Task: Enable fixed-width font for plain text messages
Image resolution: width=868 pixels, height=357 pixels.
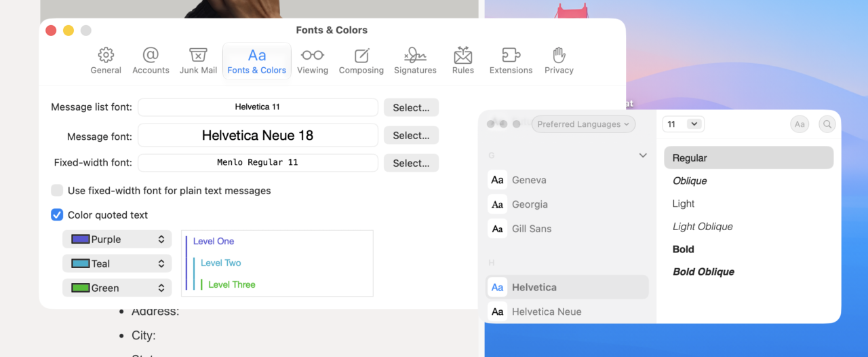Action: click(x=57, y=191)
